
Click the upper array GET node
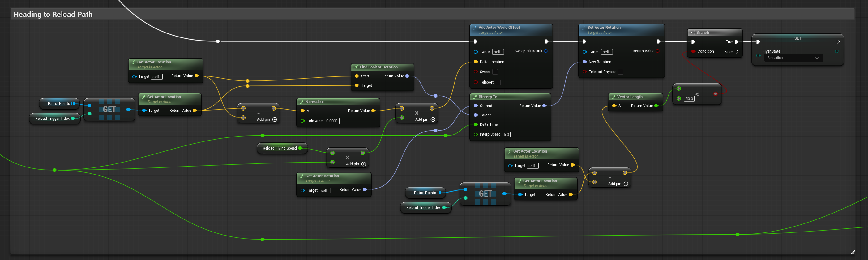pyautogui.click(x=109, y=110)
